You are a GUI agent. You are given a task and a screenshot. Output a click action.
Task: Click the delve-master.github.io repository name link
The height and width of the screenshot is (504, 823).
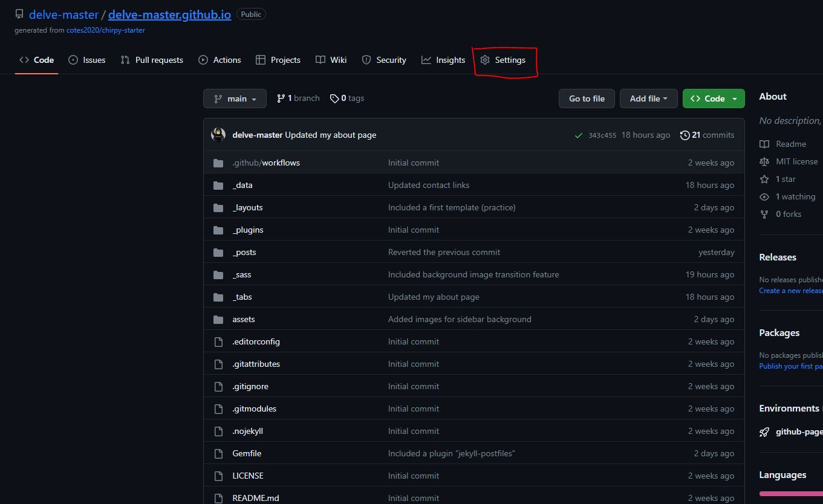169,15
